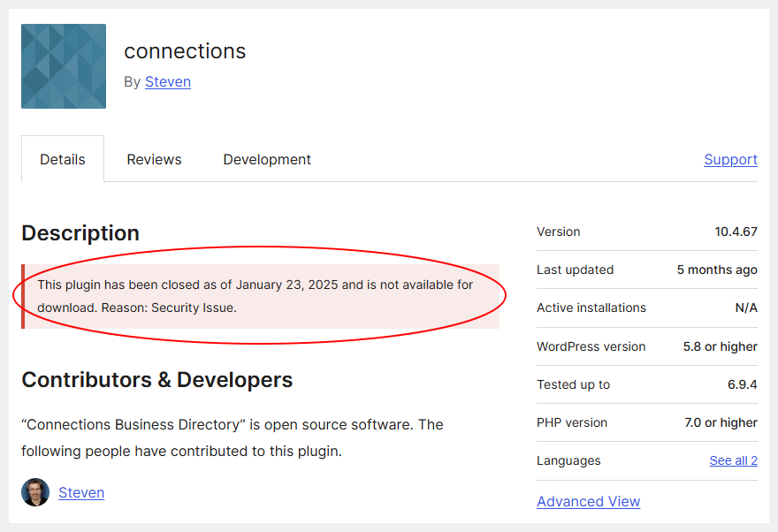
Task: Click the 6.9.4 tested value
Action: pos(743,384)
